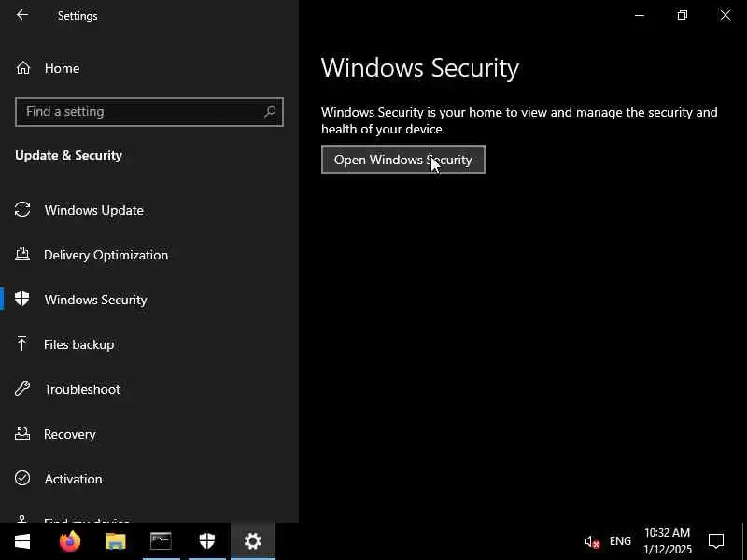Close the Settings window

click(726, 15)
